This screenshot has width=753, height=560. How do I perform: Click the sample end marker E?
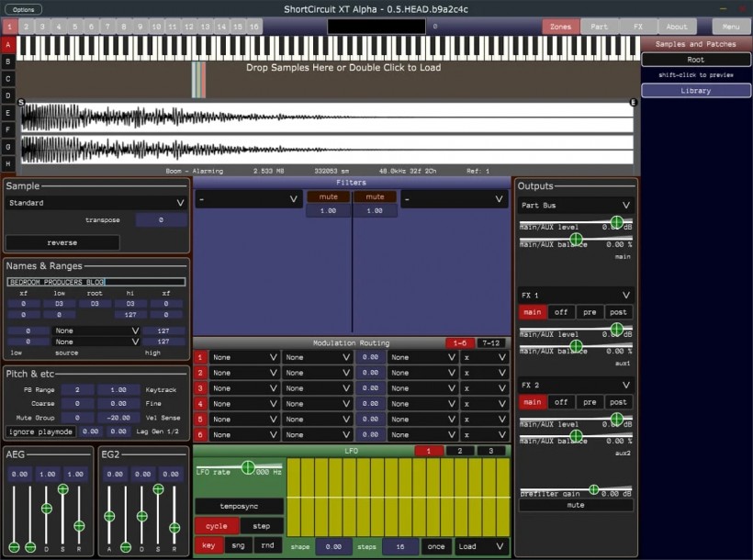click(x=633, y=103)
